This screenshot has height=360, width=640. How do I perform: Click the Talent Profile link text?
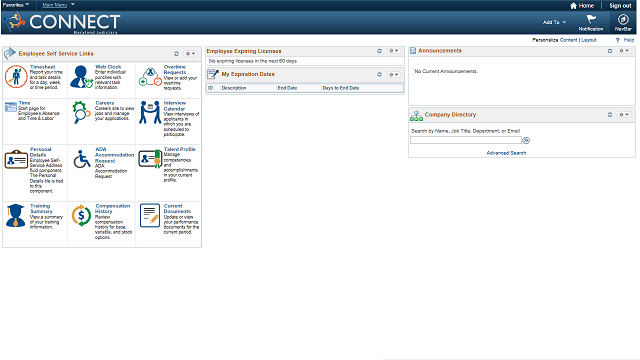180,149
